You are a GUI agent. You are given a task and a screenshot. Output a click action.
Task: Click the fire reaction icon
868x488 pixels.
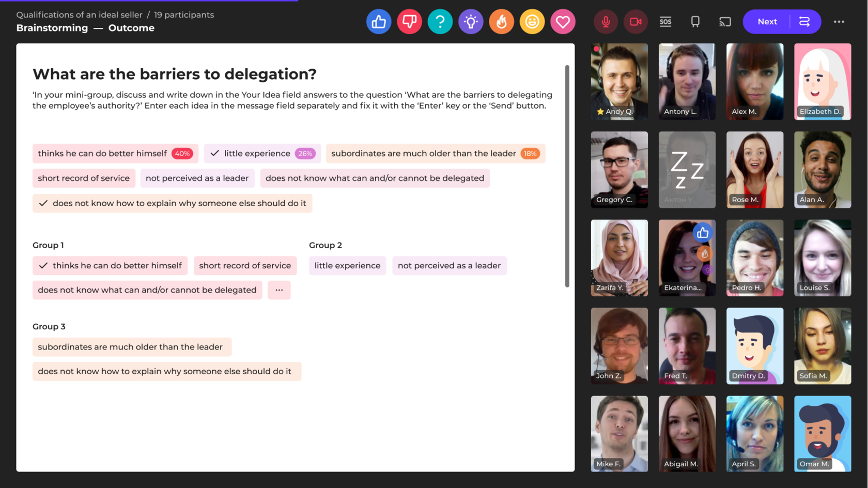pyautogui.click(x=501, y=22)
